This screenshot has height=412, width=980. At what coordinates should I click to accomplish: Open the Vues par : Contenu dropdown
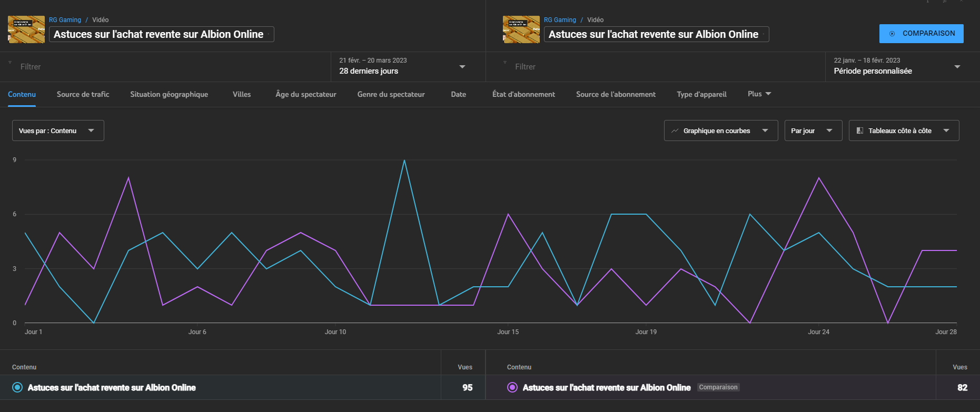point(58,130)
